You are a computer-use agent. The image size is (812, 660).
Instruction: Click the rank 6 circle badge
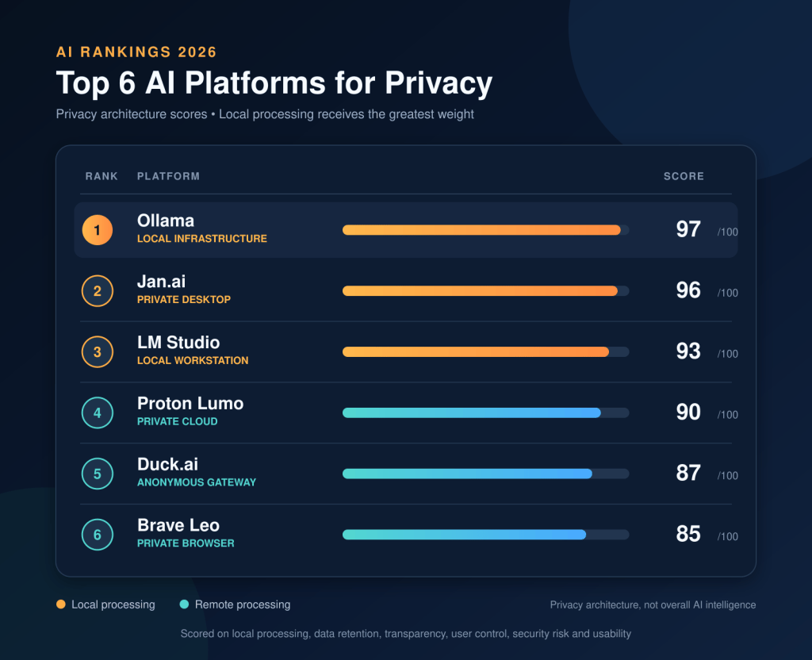(98, 535)
